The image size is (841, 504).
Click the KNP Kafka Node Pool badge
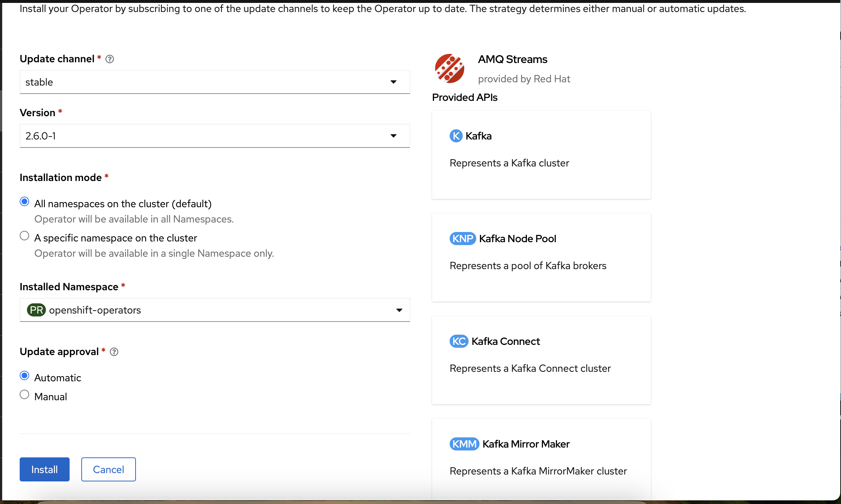click(x=462, y=239)
